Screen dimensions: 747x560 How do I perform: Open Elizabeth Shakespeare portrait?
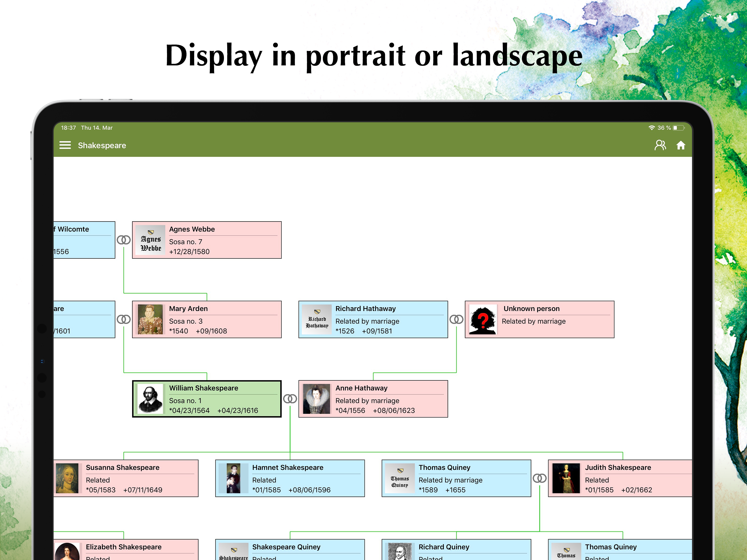(x=67, y=551)
